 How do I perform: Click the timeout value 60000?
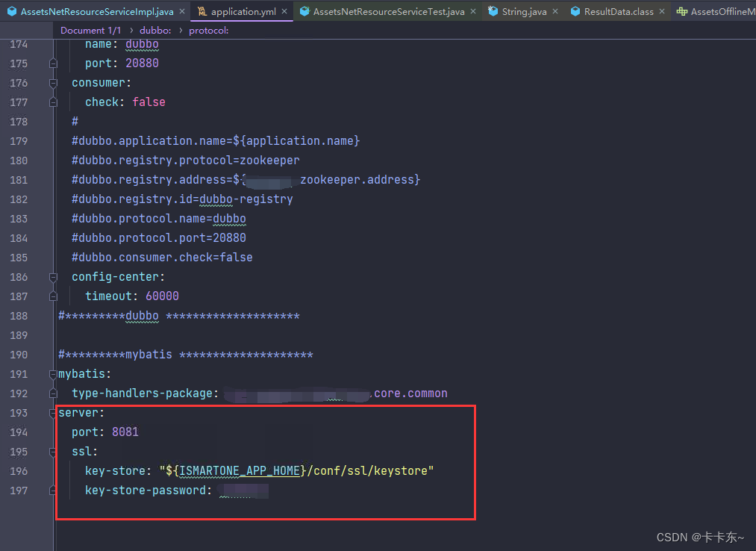pos(163,296)
